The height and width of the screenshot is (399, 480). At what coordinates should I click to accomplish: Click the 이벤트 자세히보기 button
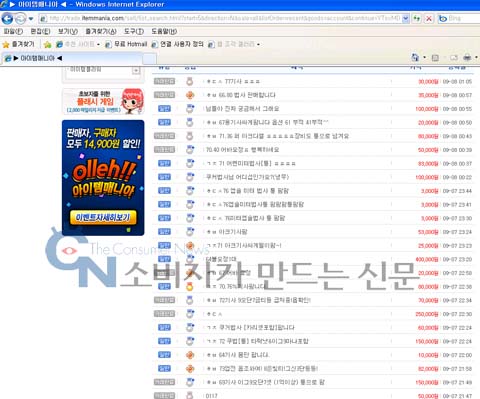tap(103, 217)
